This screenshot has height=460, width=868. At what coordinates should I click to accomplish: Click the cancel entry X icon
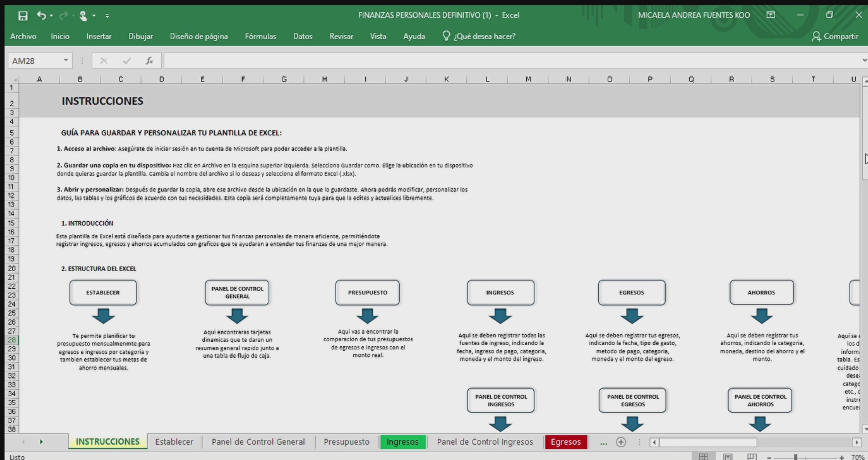(104, 61)
